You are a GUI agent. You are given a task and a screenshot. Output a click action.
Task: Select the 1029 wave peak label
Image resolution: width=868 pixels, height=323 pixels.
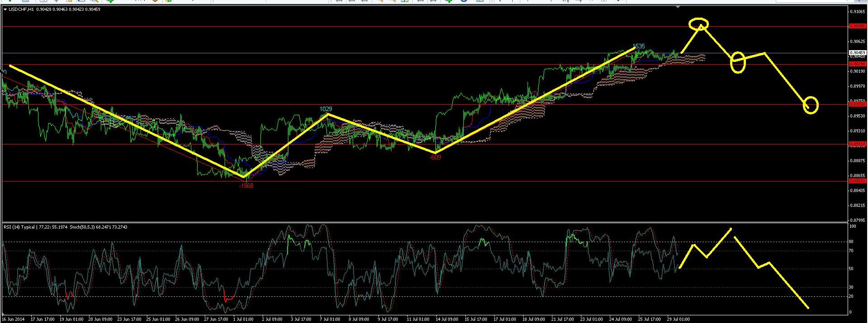(x=325, y=109)
